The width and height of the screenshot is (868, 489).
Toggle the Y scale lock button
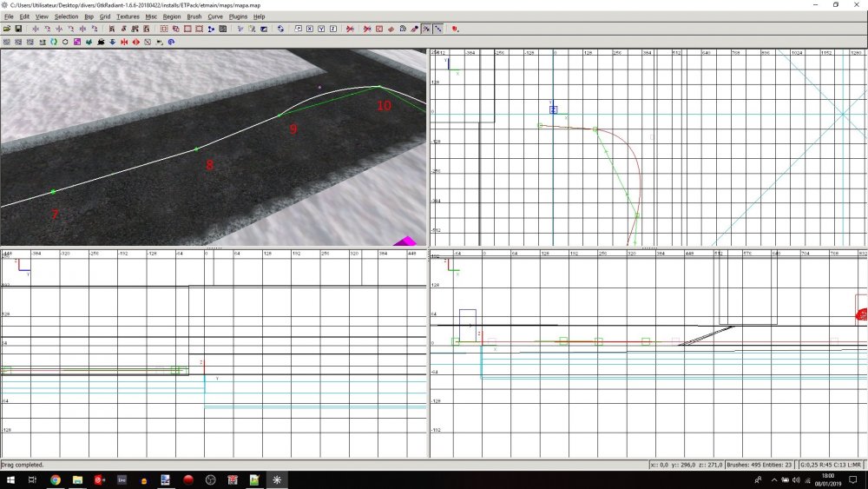click(x=321, y=29)
